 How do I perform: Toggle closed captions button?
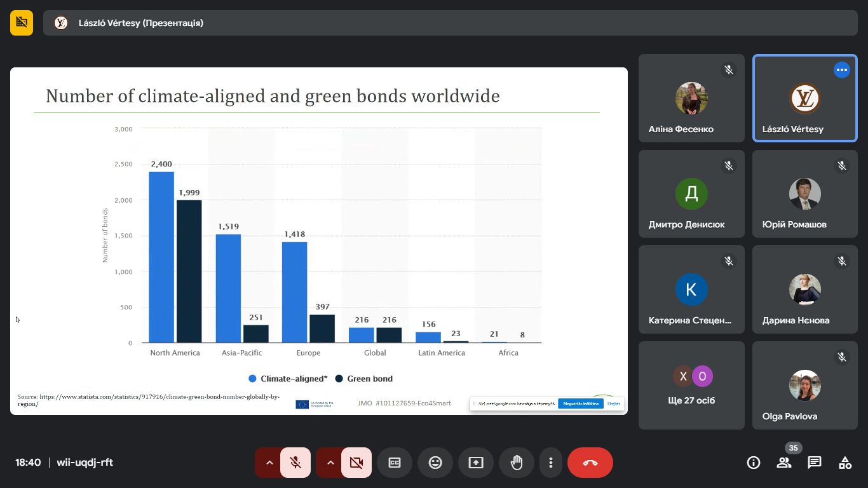coord(395,463)
